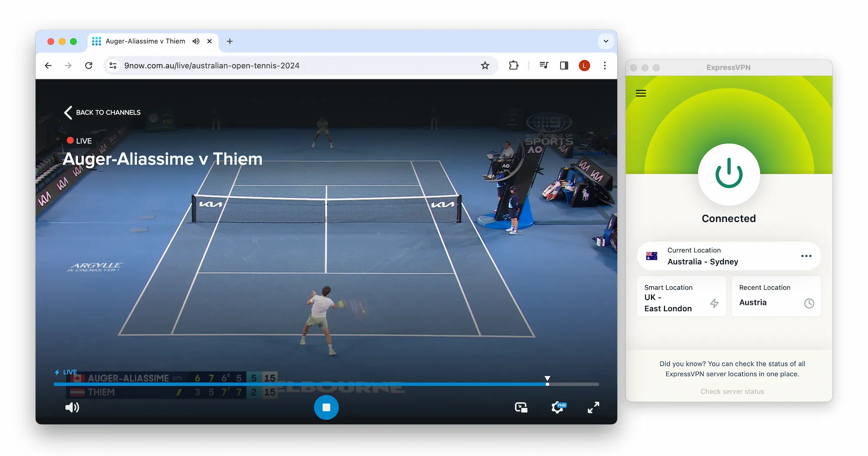Click the video title Auger-Aliassime v Thiem

tap(163, 159)
